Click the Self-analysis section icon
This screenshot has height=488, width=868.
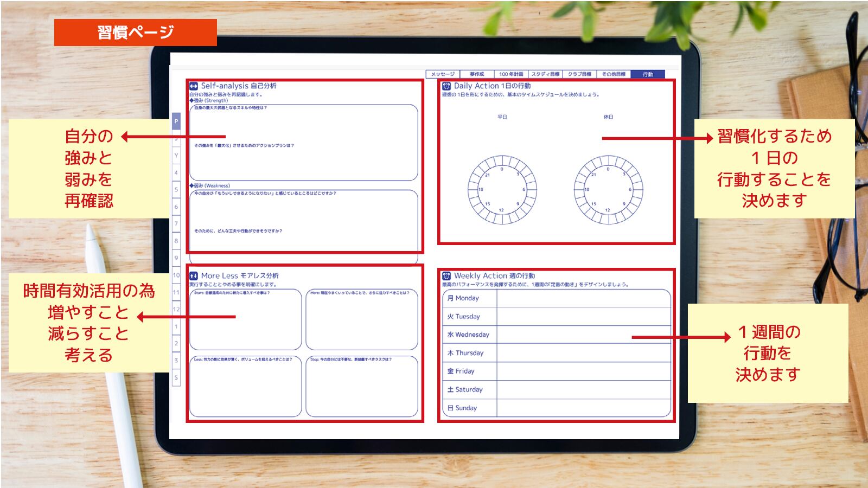coord(194,86)
